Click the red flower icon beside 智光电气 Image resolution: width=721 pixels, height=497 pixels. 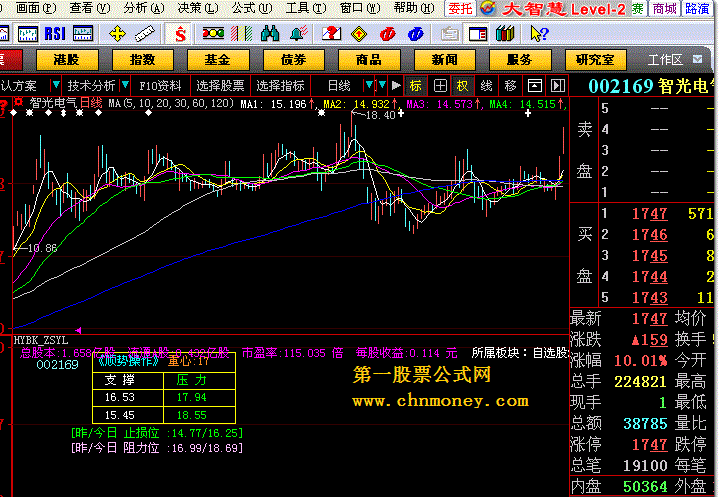(x=18, y=102)
